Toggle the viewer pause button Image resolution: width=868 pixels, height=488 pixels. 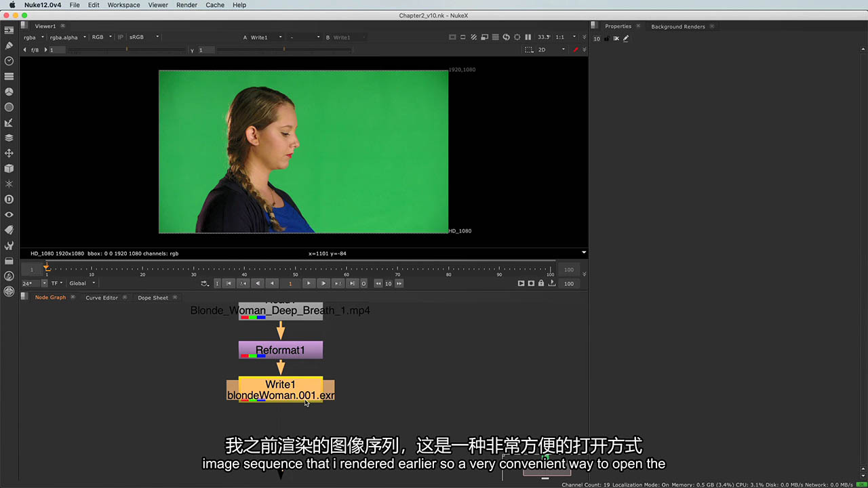pyautogui.click(x=528, y=37)
